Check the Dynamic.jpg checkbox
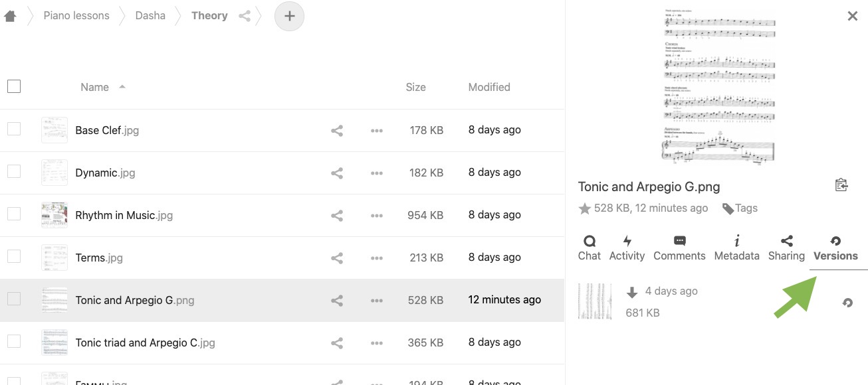The height and width of the screenshot is (385, 868). [14, 171]
